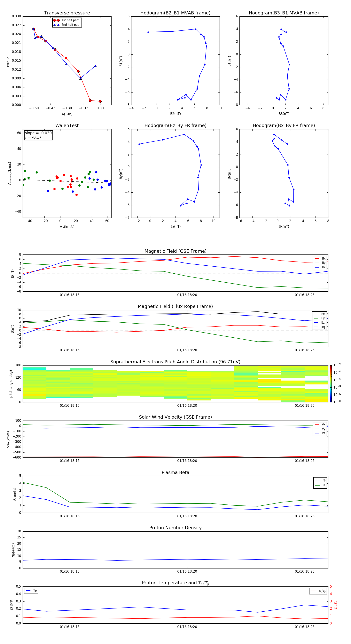Click the "Tp(10^6K)" y-axis label

coord(11,605)
